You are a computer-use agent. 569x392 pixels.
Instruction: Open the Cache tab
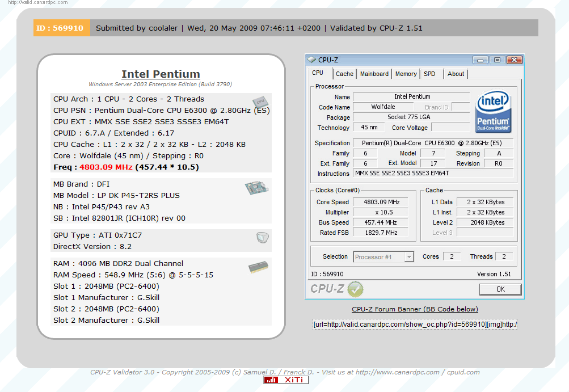[x=344, y=74]
